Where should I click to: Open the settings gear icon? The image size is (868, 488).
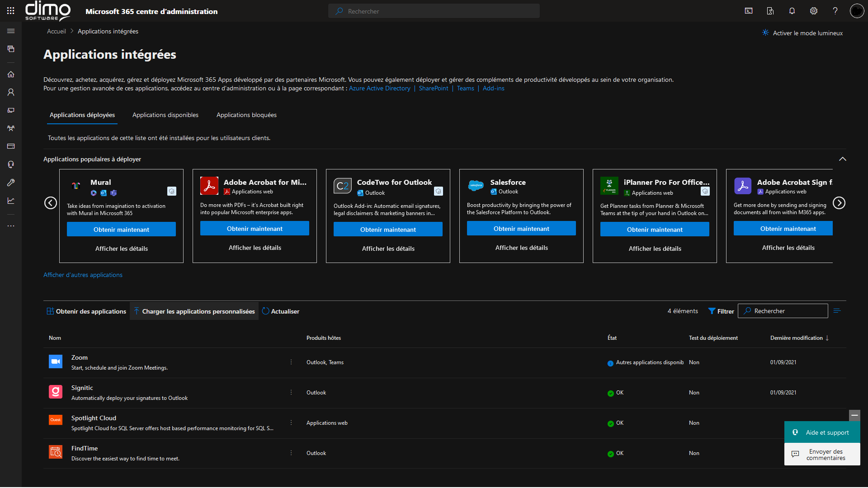click(x=813, y=11)
